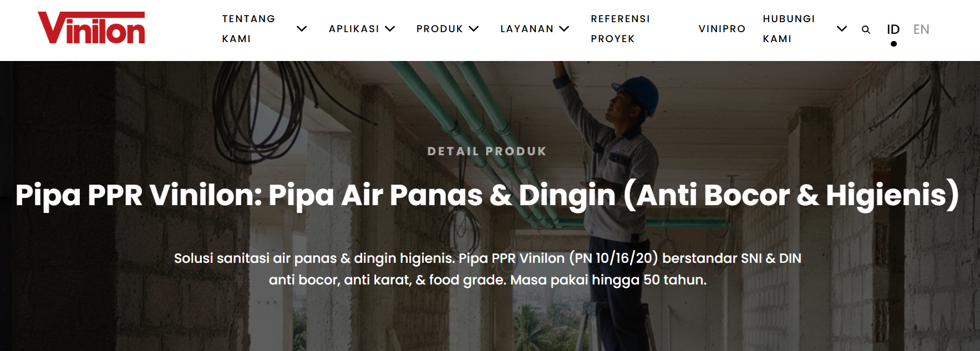Switch language to EN
This screenshot has height=351, width=980.
(x=921, y=29)
